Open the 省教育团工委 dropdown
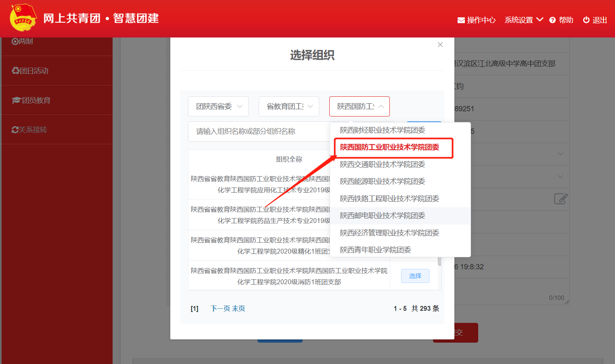615x364 pixels. (289, 106)
